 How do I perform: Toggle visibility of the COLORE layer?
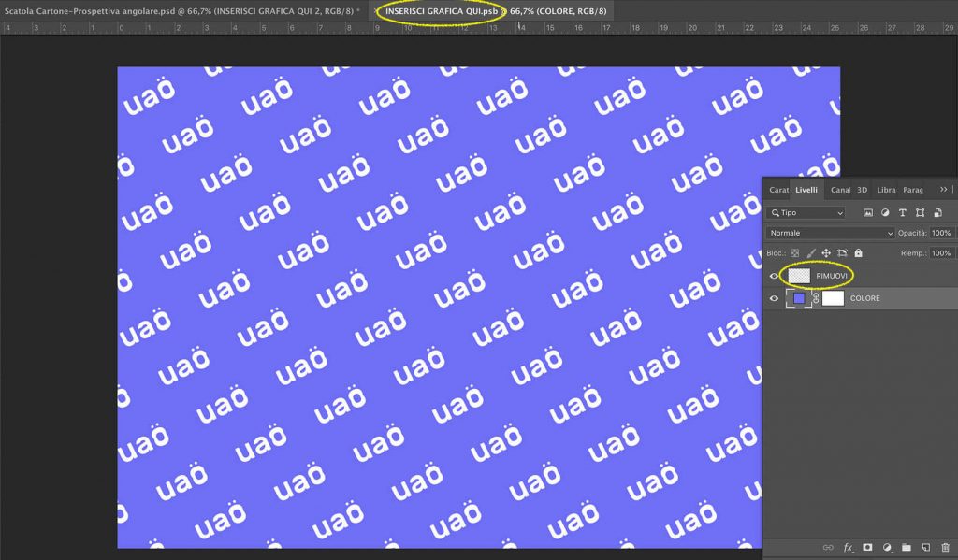tap(774, 299)
